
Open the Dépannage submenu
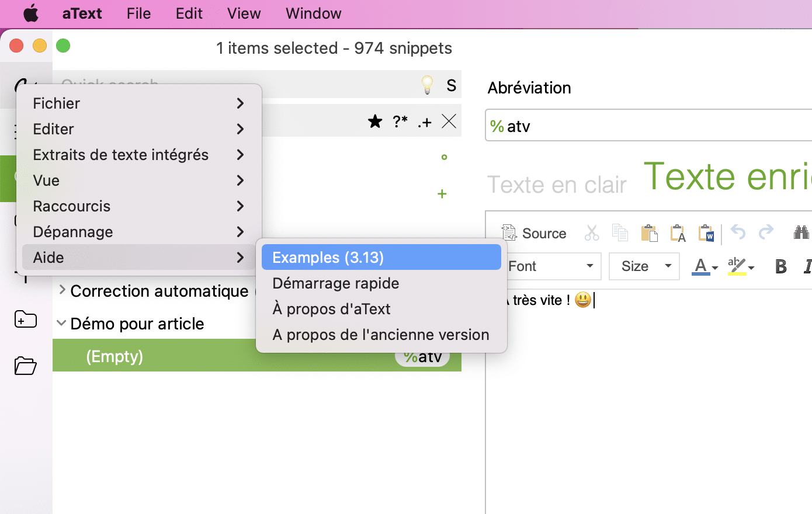pos(139,232)
